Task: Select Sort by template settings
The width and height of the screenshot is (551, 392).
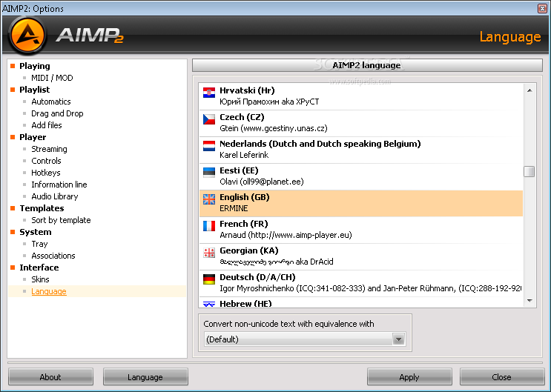Action: click(x=61, y=220)
